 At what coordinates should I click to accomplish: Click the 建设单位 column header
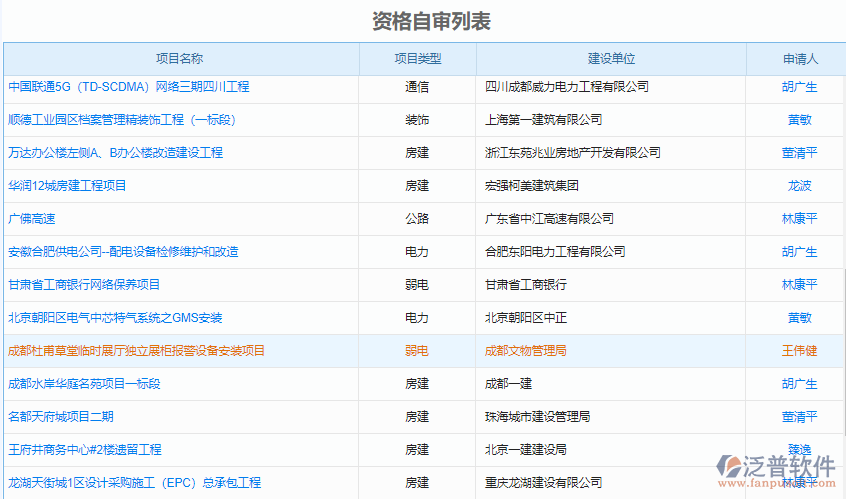pyautogui.click(x=611, y=59)
